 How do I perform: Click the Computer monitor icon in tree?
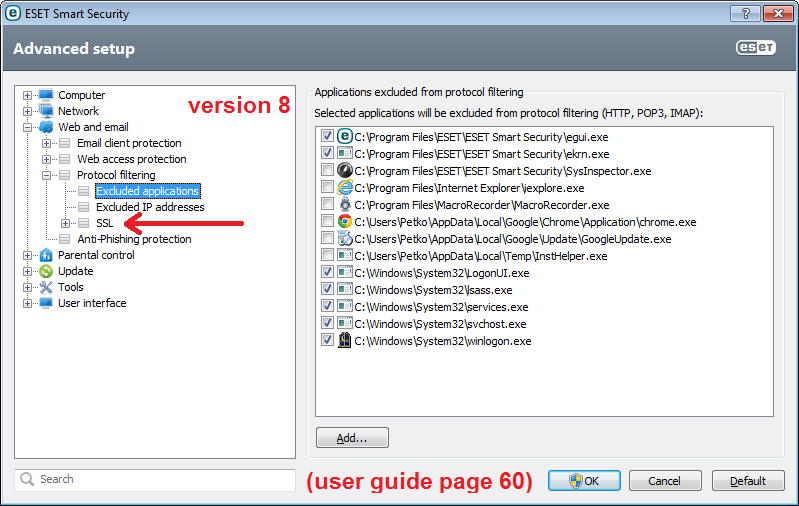46,95
